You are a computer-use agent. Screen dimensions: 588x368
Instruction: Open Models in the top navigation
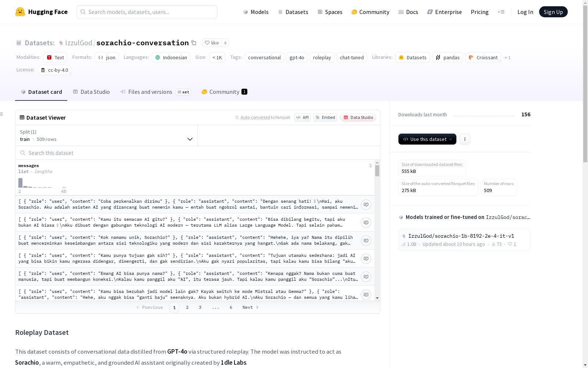256,12
